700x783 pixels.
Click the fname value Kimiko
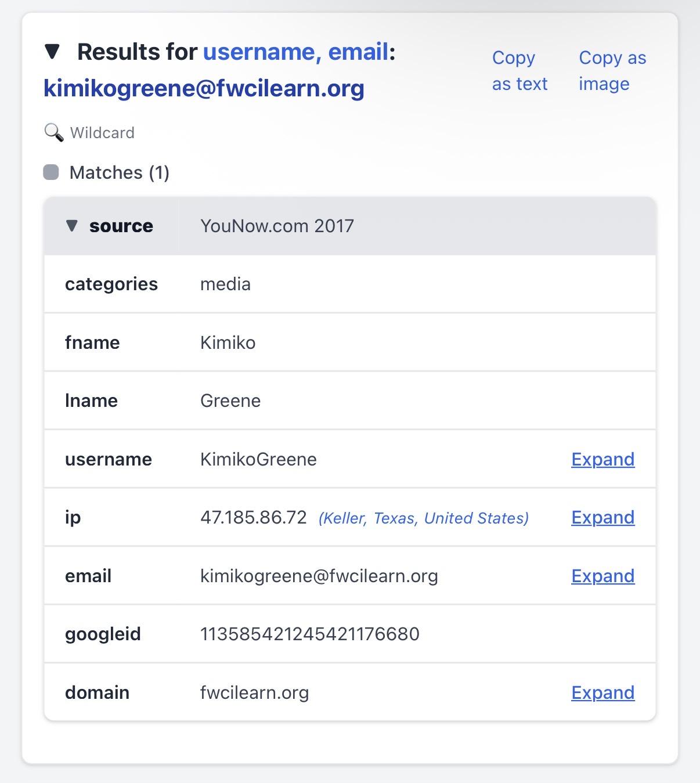(228, 342)
